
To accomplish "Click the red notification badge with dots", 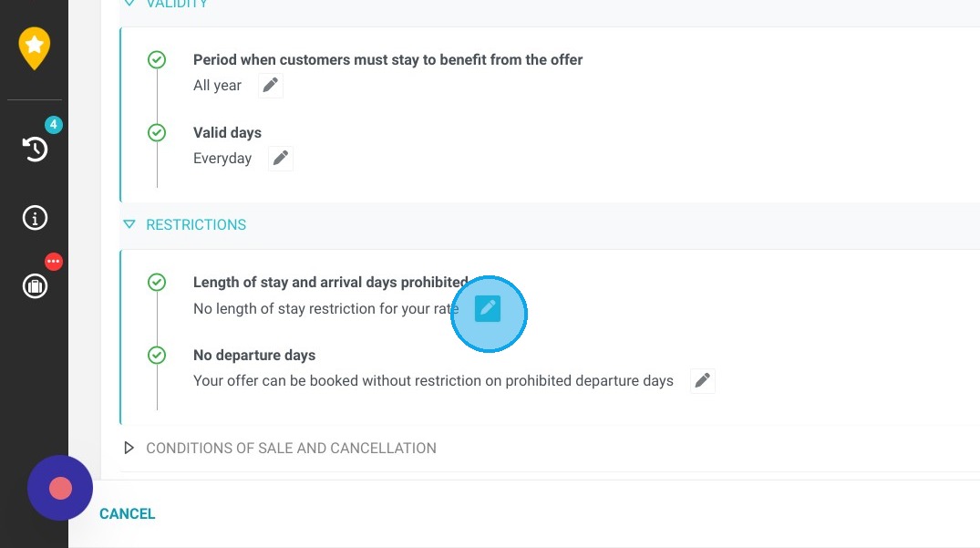I will (x=54, y=261).
